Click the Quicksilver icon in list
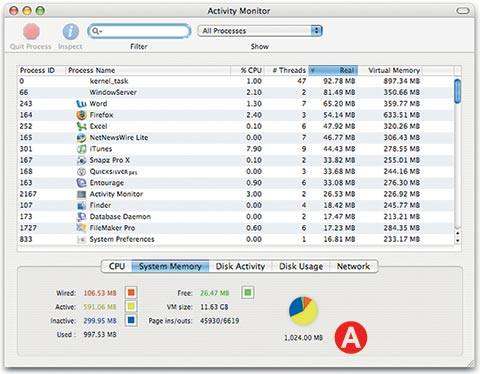Image resolution: width=480 pixels, height=374 pixels. [81, 172]
